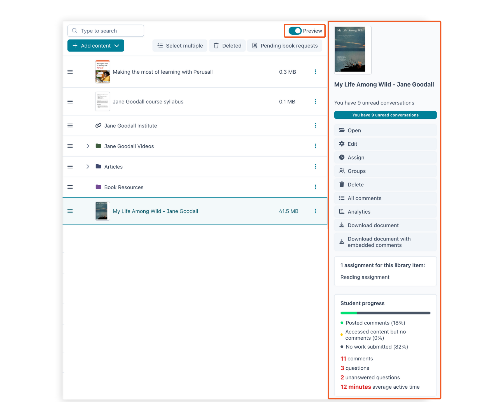Select the Assign clock icon

(342, 157)
